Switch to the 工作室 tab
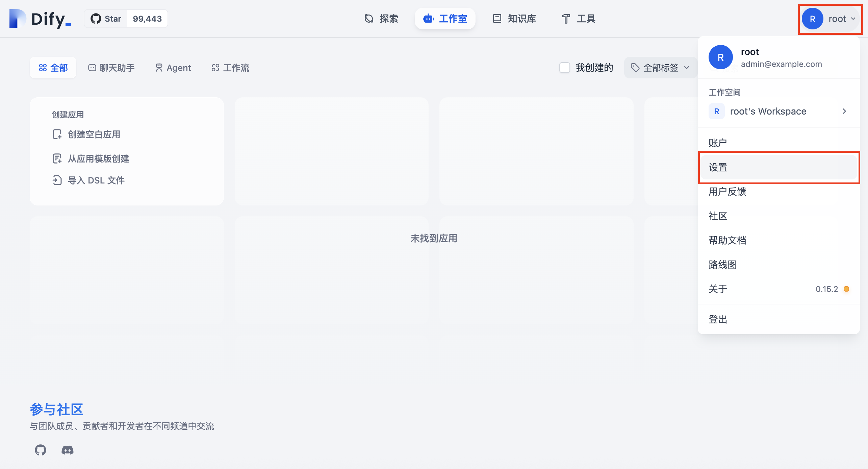The width and height of the screenshot is (868, 469). pos(445,19)
